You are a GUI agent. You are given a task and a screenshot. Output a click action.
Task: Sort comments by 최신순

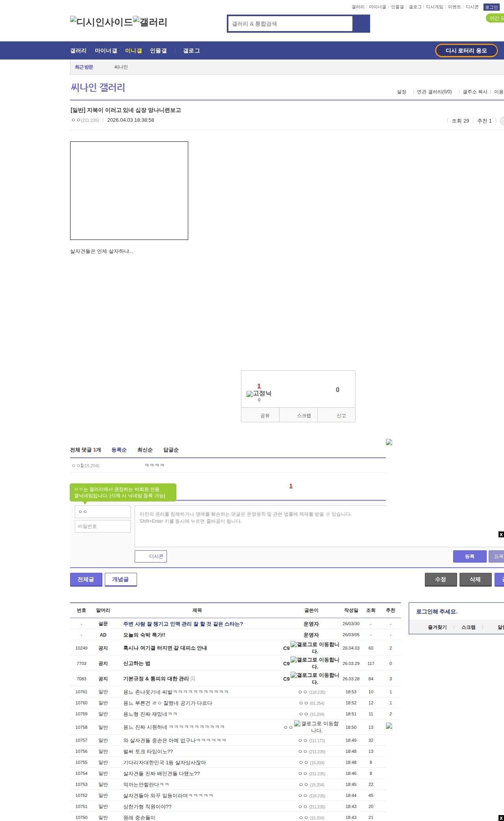(x=145, y=450)
